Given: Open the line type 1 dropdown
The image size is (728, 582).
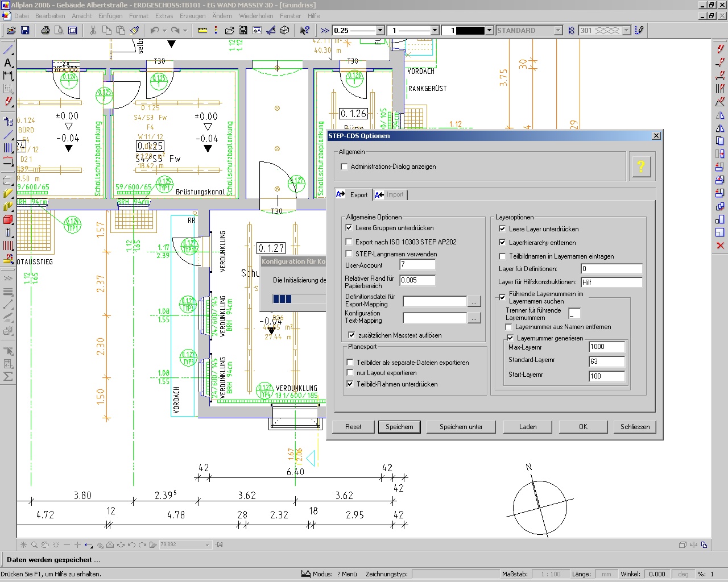Looking at the screenshot, I should (435, 31).
